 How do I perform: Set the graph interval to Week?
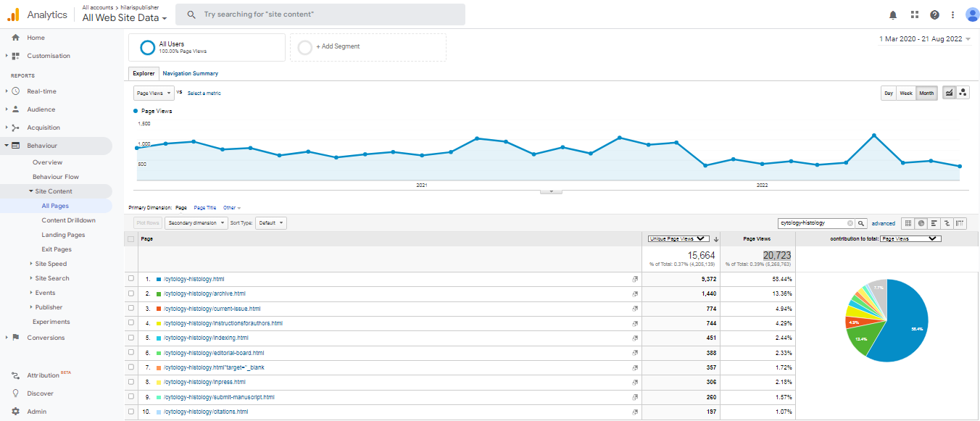coord(906,93)
